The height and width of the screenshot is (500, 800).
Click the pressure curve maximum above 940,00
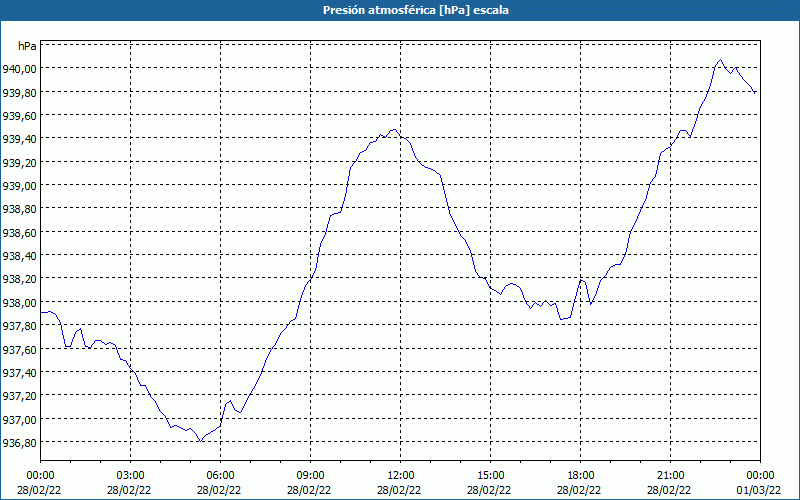pyautogui.click(x=720, y=60)
